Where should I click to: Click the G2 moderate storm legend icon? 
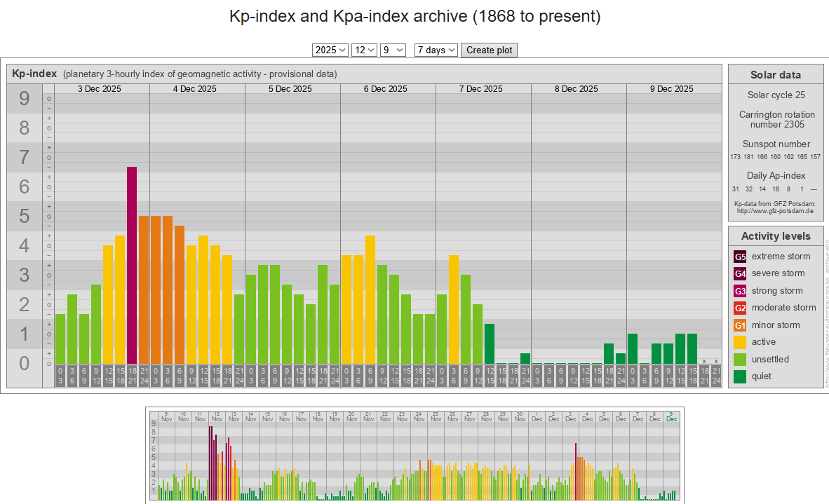[740, 308]
